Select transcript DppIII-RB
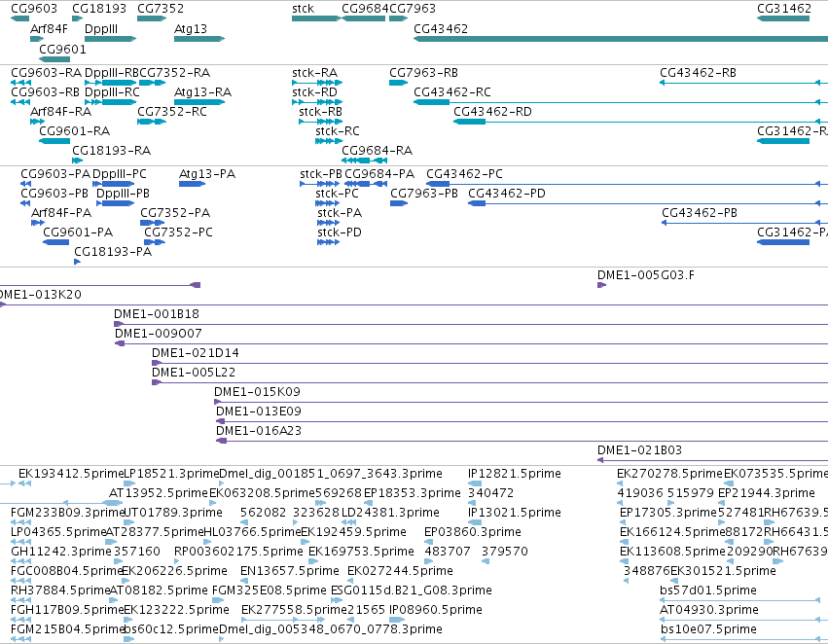The height and width of the screenshot is (644, 828). pyautogui.click(x=110, y=83)
